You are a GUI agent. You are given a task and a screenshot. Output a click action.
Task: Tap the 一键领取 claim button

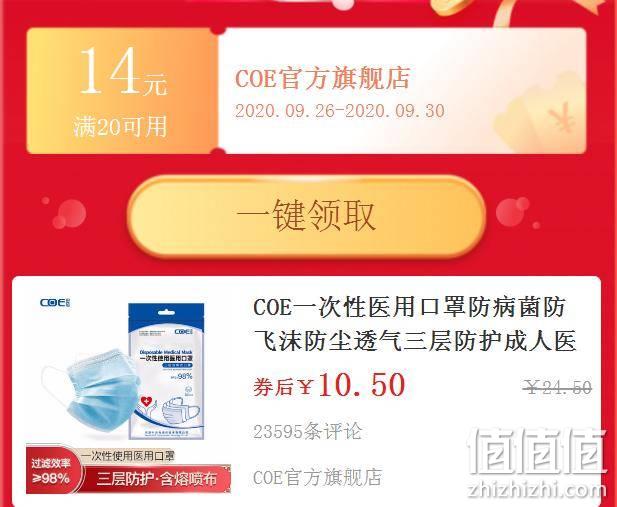pos(307,216)
